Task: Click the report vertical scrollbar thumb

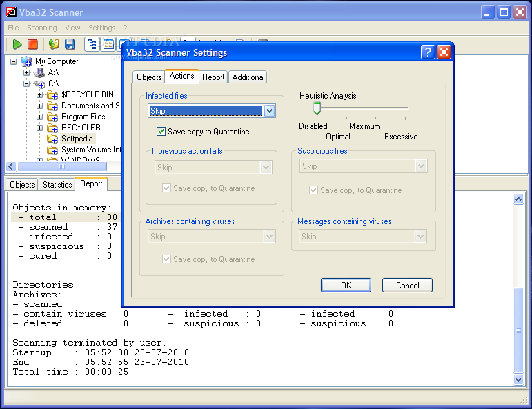Action: click(x=518, y=330)
